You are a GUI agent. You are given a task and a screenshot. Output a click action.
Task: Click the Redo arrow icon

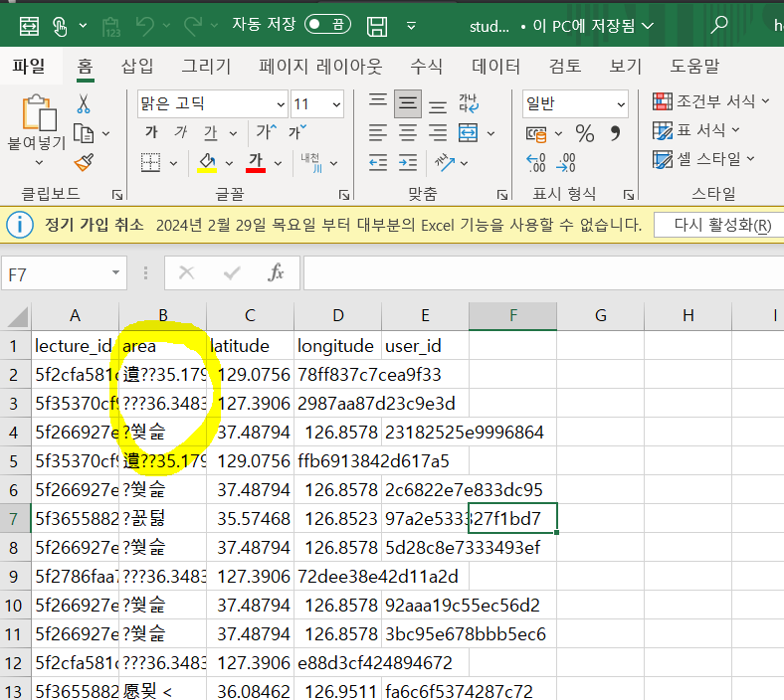pos(193,26)
